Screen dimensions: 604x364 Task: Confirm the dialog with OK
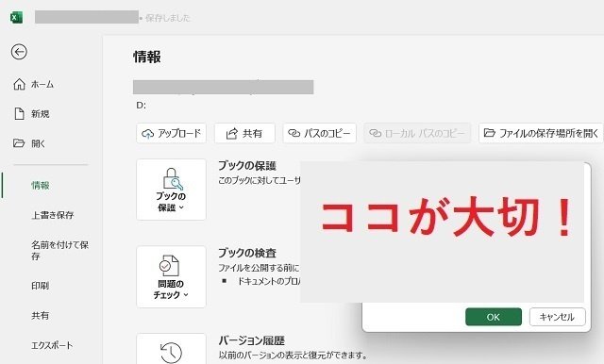(x=494, y=317)
